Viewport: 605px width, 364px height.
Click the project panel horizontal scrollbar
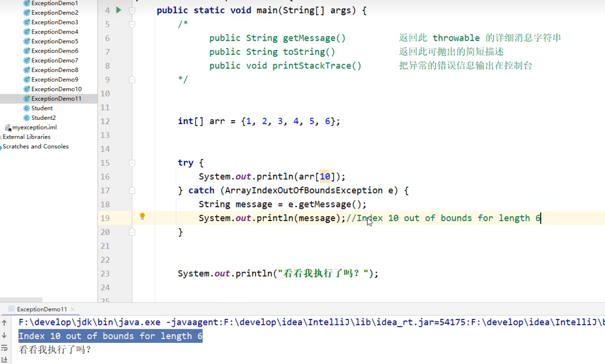[21, 300]
